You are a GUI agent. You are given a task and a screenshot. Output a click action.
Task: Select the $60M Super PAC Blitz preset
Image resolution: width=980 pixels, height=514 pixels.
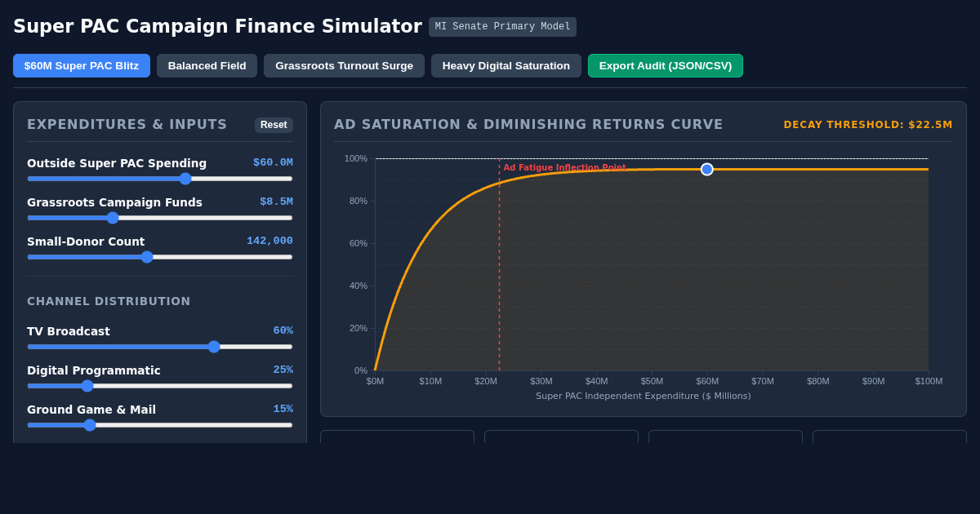(82, 66)
